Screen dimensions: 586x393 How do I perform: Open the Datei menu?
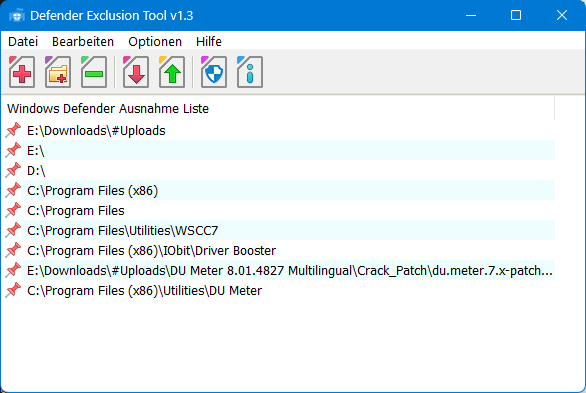(x=23, y=41)
